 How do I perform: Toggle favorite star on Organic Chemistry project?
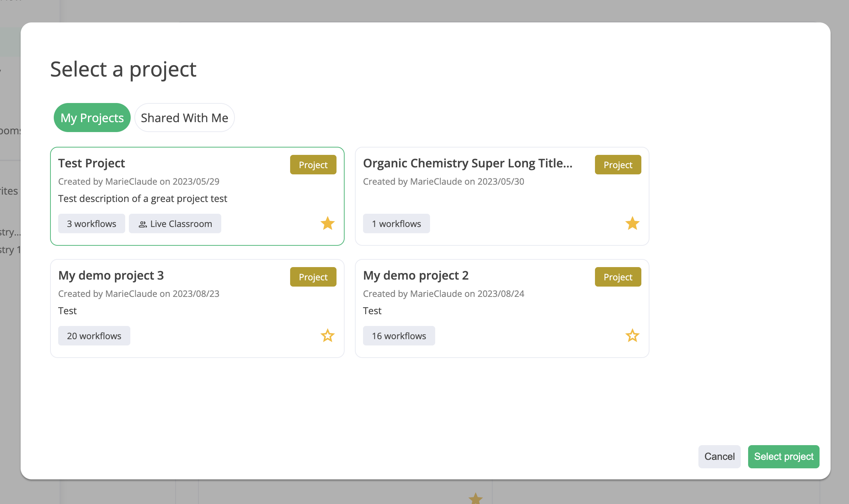pyautogui.click(x=632, y=223)
